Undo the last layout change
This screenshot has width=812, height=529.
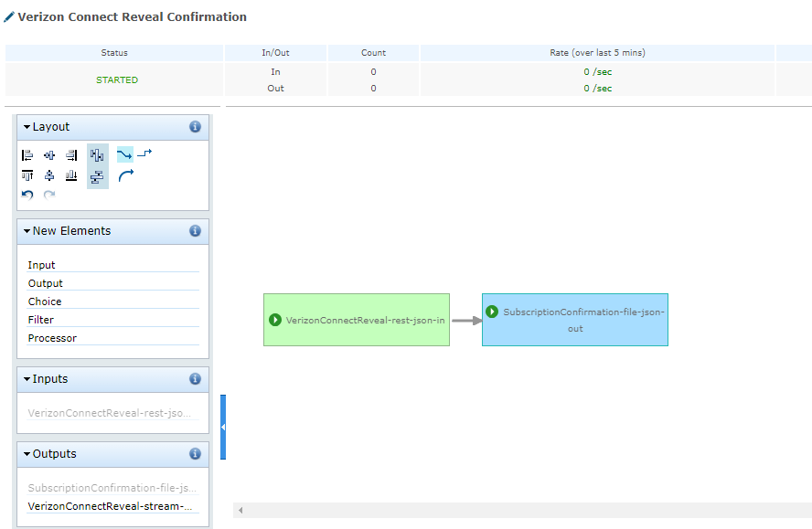pos(27,195)
